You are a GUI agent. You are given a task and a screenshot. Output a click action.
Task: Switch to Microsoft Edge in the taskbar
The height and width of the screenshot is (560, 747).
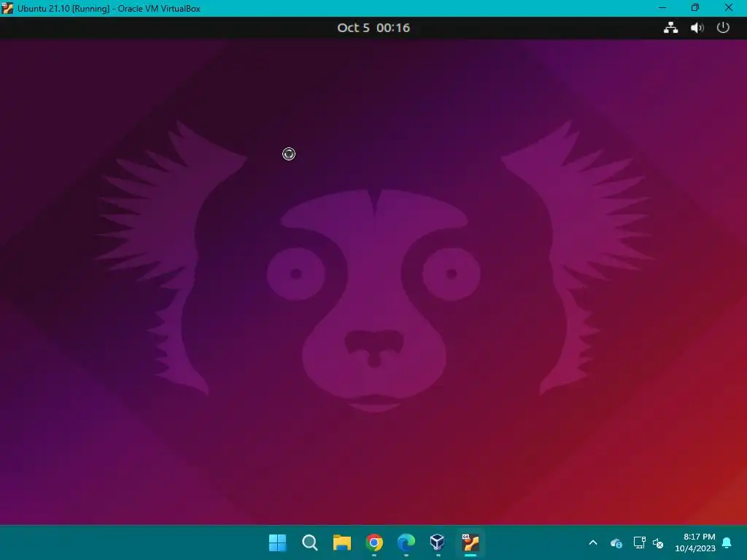click(x=406, y=542)
